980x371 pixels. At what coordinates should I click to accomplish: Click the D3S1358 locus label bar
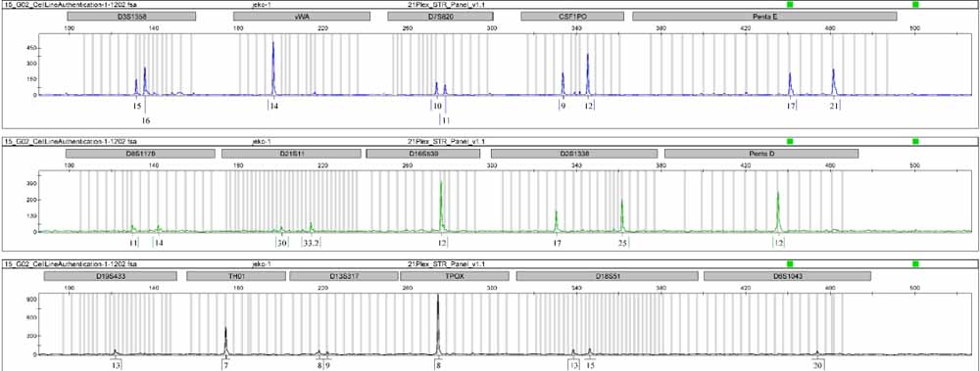pos(130,17)
